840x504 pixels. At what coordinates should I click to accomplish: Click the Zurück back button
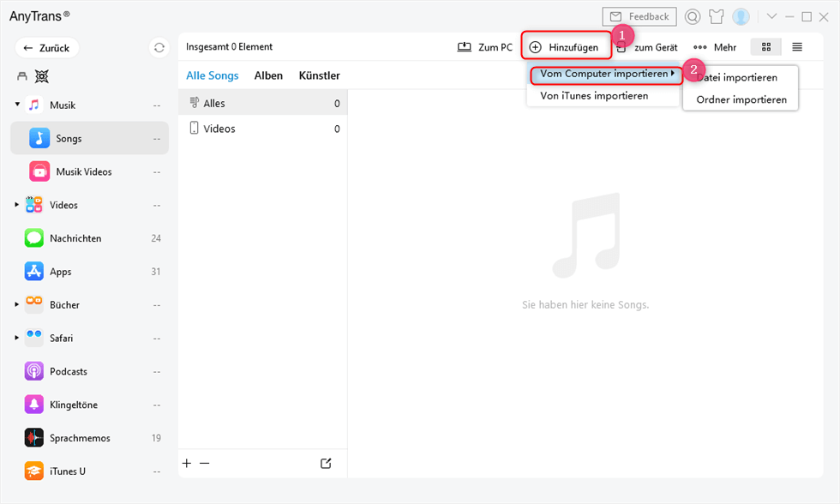click(46, 48)
